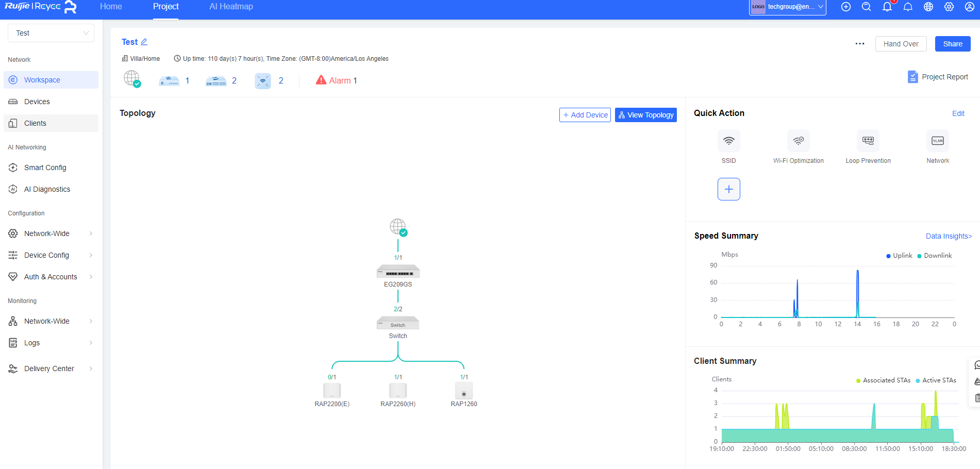Open global settings from the top bar

(x=949, y=7)
